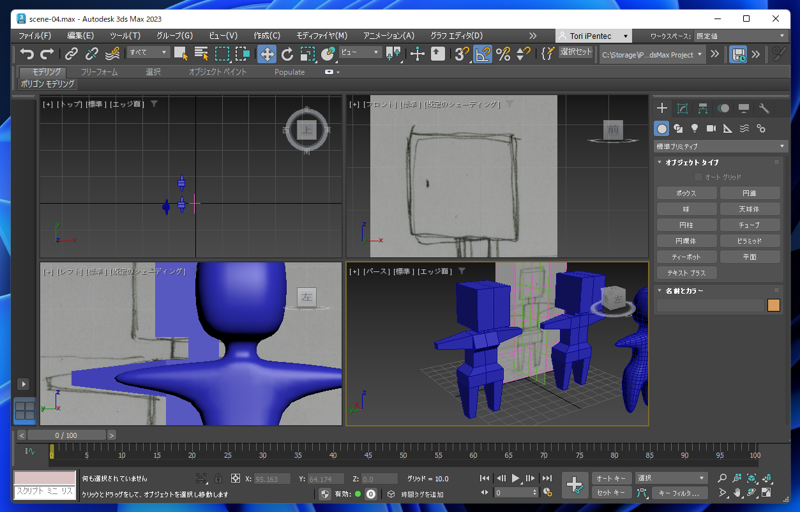This screenshot has width=800, height=512.
Task: Click the time slider 0 / 100 handle
Action: 66,435
